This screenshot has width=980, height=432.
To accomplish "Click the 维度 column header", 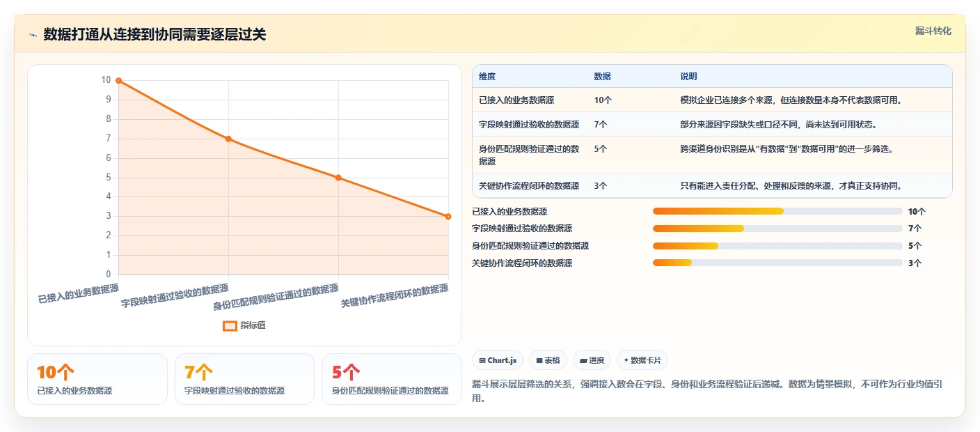I will click(487, 77).
